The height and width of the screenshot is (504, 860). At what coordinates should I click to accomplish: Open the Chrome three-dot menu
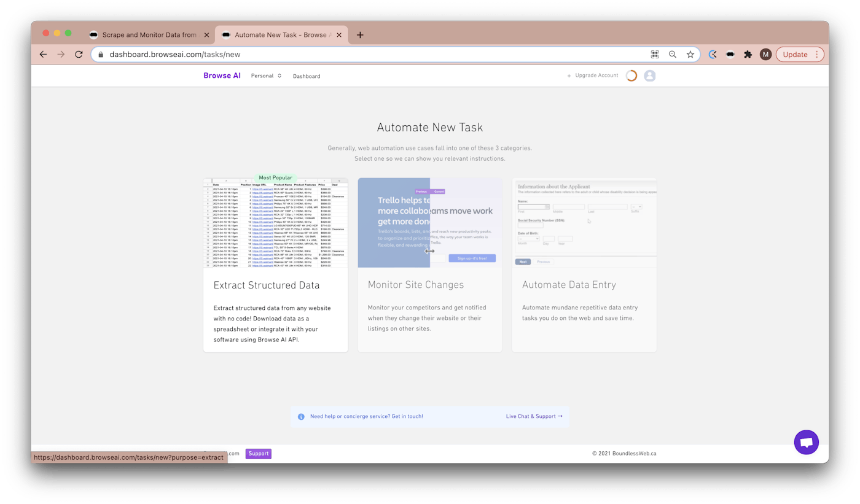point(817,54)
